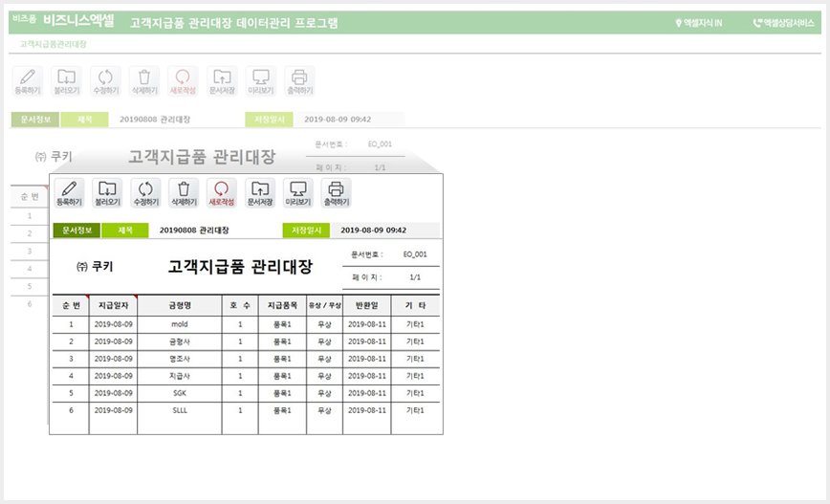Click 수정하기 refresh icon in zoomed panel
Image resolution: width=830 pixels, height=504 pixels.
pos(145,193)
